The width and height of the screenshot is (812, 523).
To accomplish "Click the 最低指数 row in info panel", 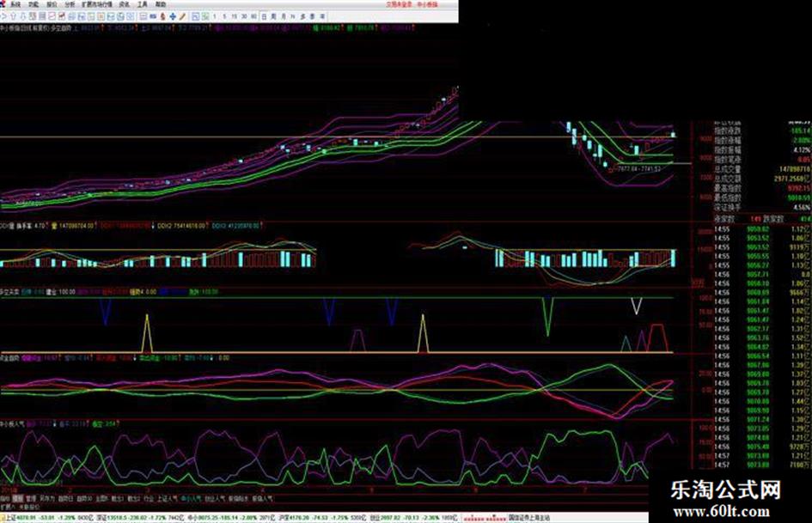I will click(762, 198).
